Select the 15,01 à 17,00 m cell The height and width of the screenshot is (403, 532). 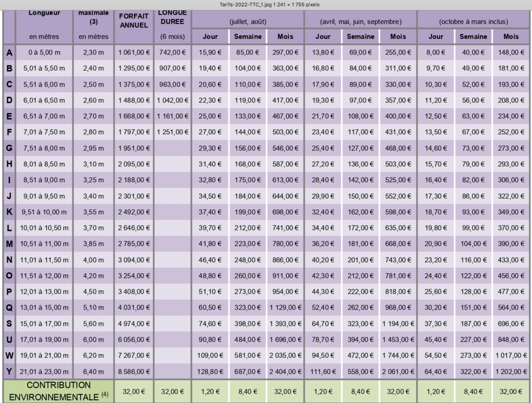point(44,324)
